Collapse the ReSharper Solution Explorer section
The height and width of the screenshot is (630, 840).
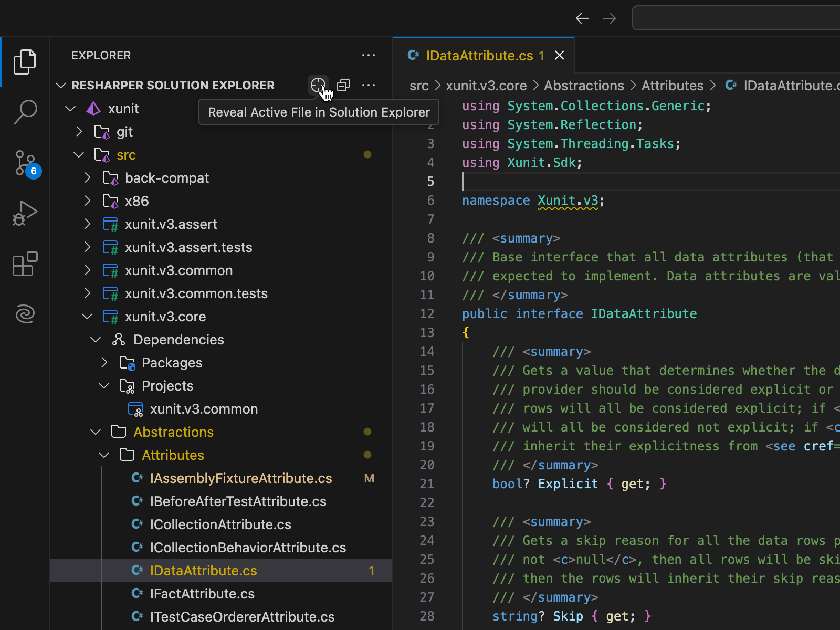(x=61, y=85)
